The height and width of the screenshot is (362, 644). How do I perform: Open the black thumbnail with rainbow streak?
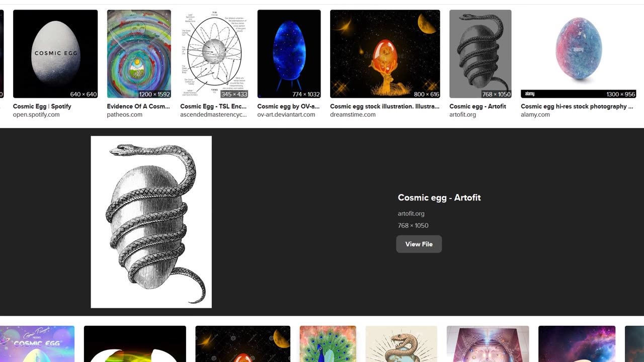click(x=135, y=344)
